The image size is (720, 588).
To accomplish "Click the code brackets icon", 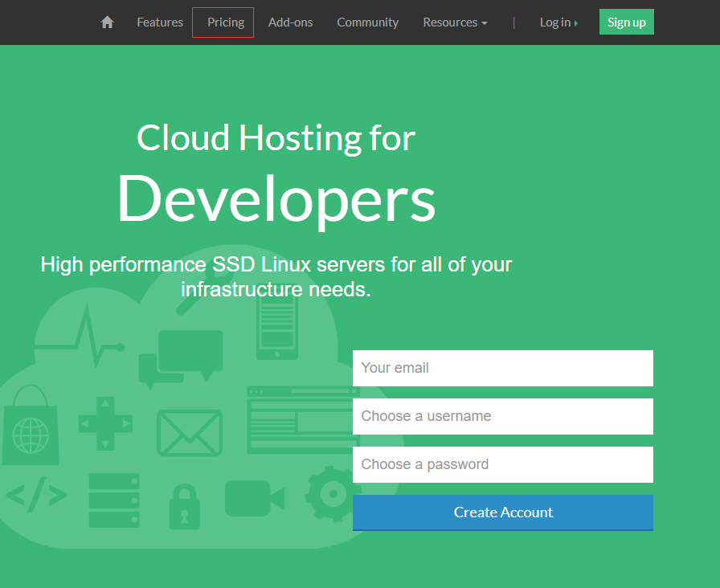I will pyautogui.click(x=36, y=496).
